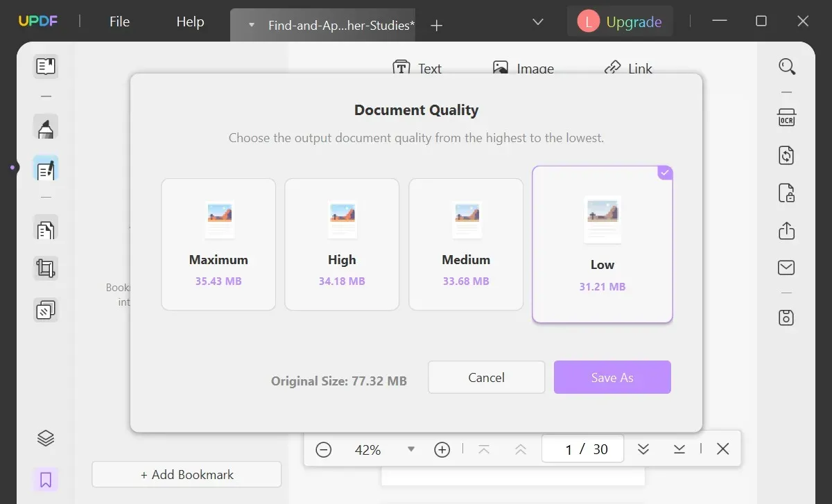The height and width of the screenshot is (504, 832).
Task: Expand the open tabs list chevron
Action: point(537,21)
